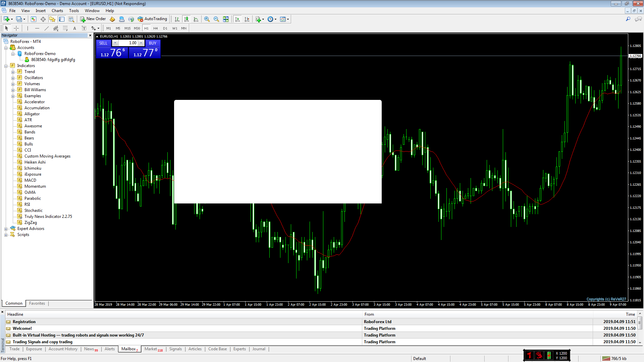Click the trade volume input field
Viewport: 644px width, 362px height.
click(128, 43)
